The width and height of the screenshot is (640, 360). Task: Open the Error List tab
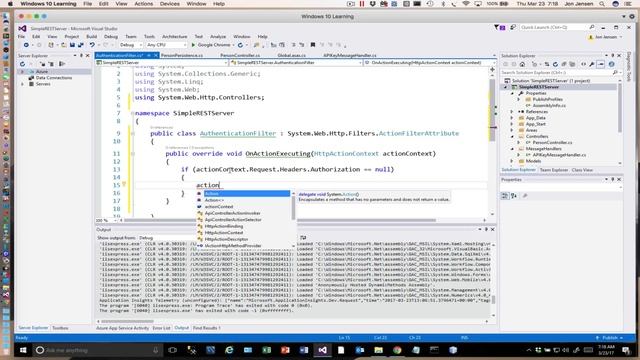(161, 328)
